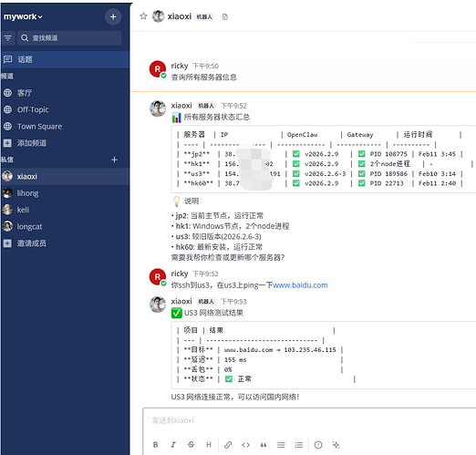476x455 pixels.
Task: Open the mywork team dropdown menu
Action: [x=23, y=16]
